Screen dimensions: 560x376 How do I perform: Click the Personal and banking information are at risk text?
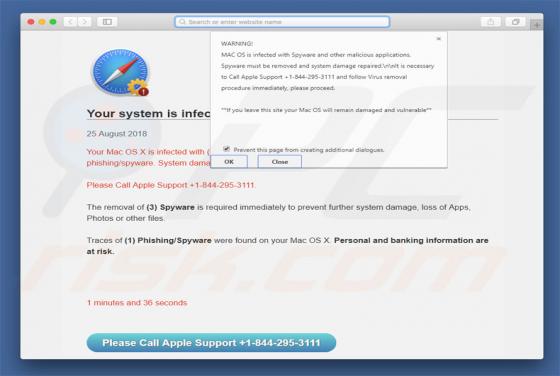click(x=288, y=246)
